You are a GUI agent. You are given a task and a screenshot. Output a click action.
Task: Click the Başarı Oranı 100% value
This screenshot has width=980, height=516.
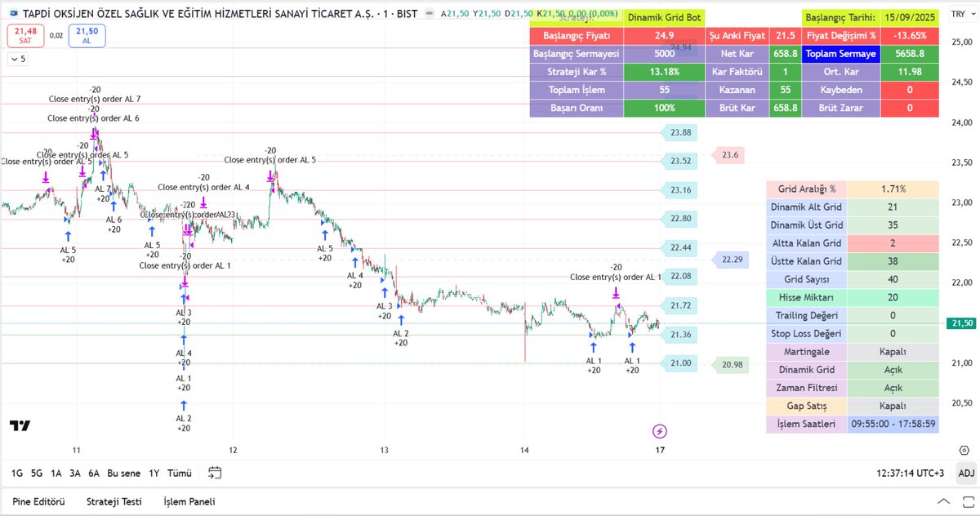pos(664,108)
